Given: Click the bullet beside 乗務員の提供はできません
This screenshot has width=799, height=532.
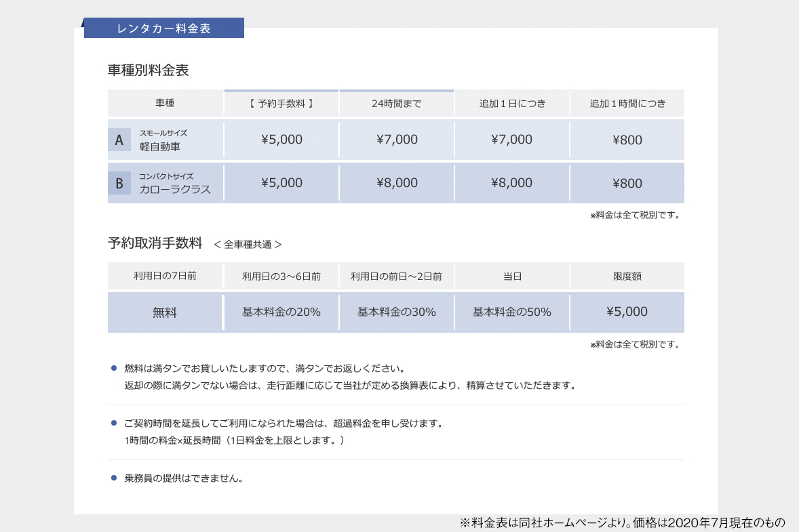Looking at the screenshot, I should [114, 478].
